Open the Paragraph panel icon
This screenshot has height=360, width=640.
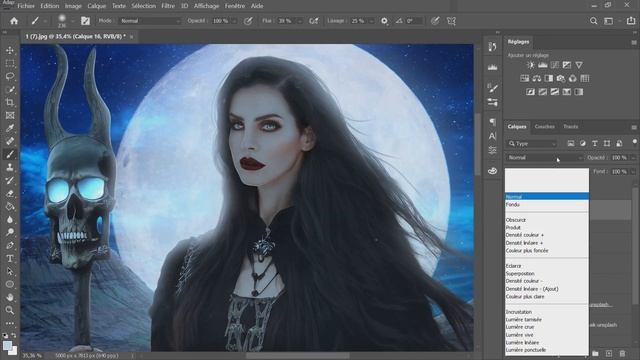492,122
